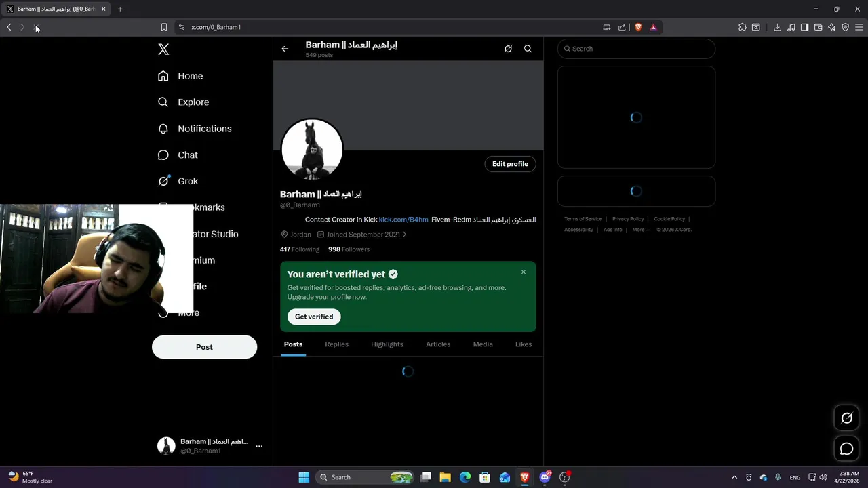The image size is (868, 488).
Task: Close the Barham browser tab
Action: 103,9
